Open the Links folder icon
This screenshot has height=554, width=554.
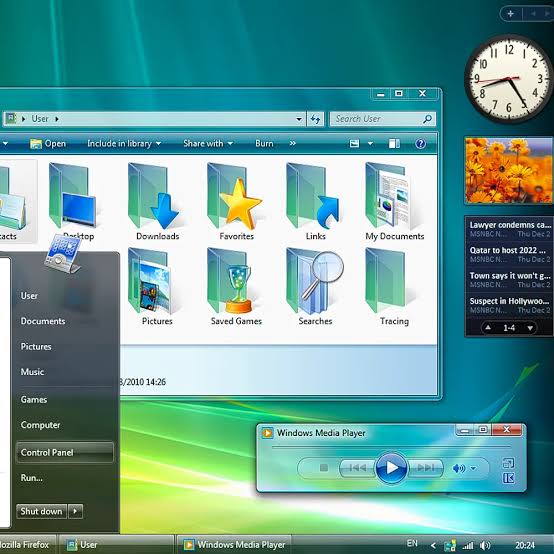pyautogui.click(x=313, y=196)
